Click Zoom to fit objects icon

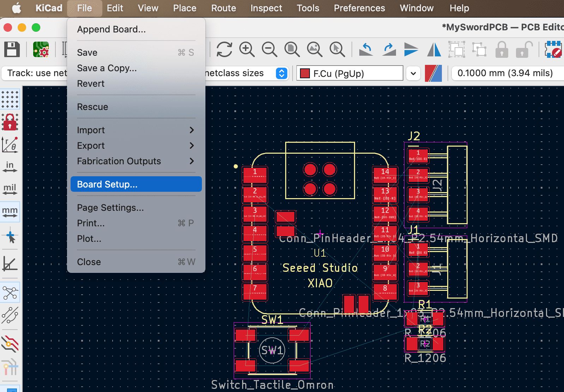[x=315, y=49]
